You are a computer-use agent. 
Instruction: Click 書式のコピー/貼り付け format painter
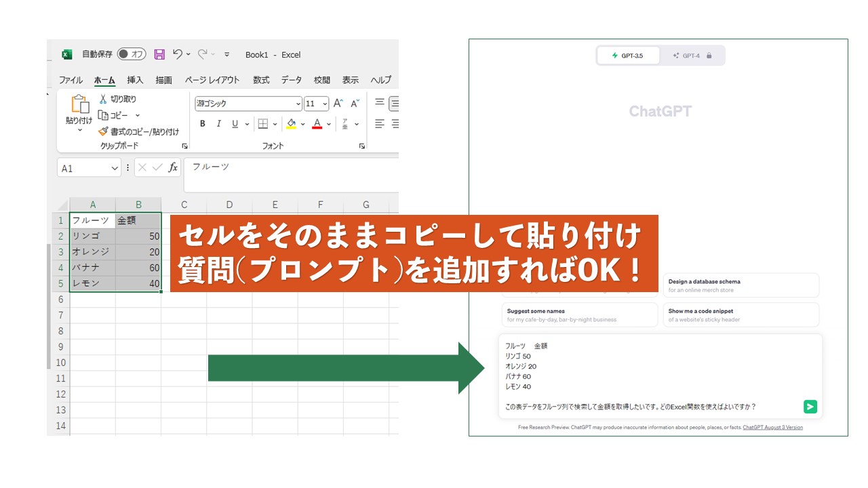(x=138, y=132)
